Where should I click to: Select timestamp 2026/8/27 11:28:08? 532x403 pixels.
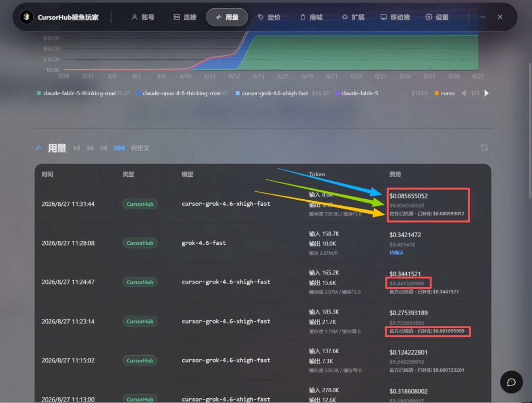68,243
